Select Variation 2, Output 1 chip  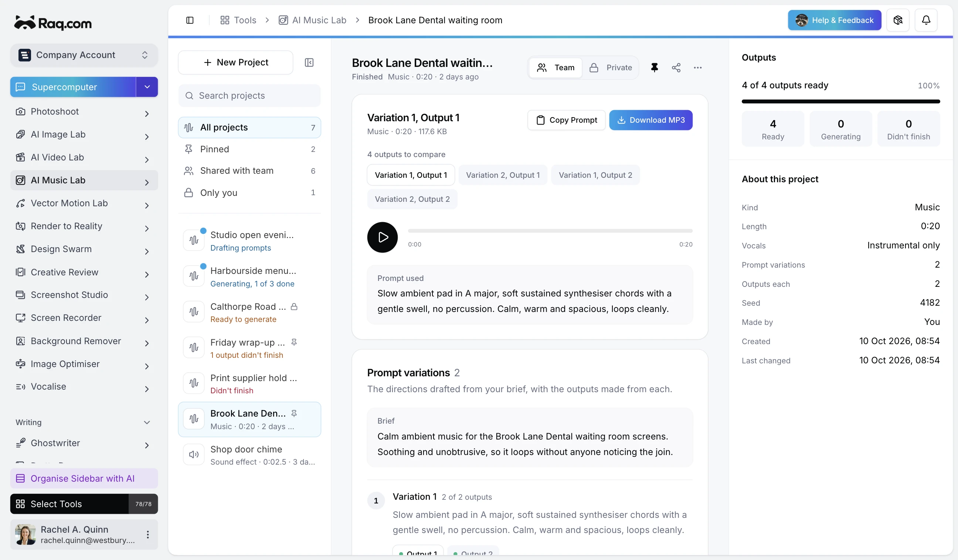[x=503, y=175]
